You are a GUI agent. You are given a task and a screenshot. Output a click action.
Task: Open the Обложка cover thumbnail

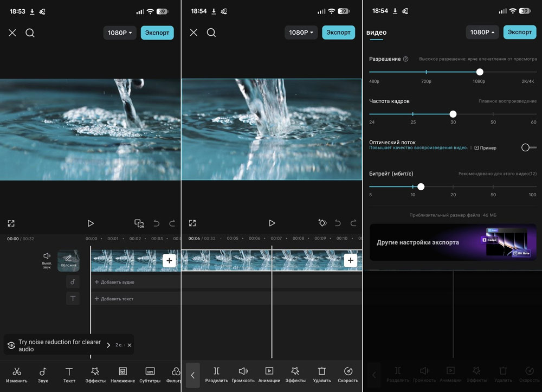pyautogui.click(x=68, y=261)
